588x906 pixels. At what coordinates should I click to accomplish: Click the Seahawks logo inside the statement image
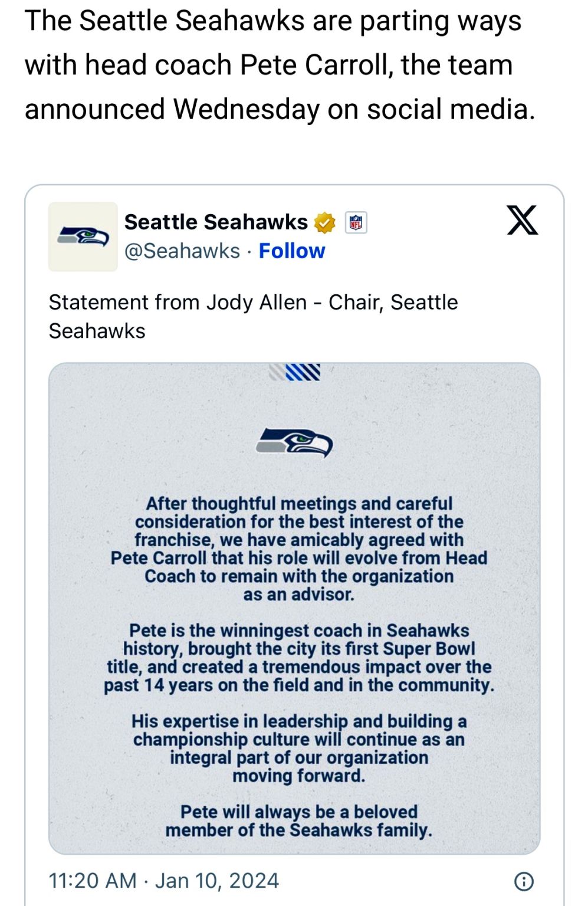(x=295, y=443)
